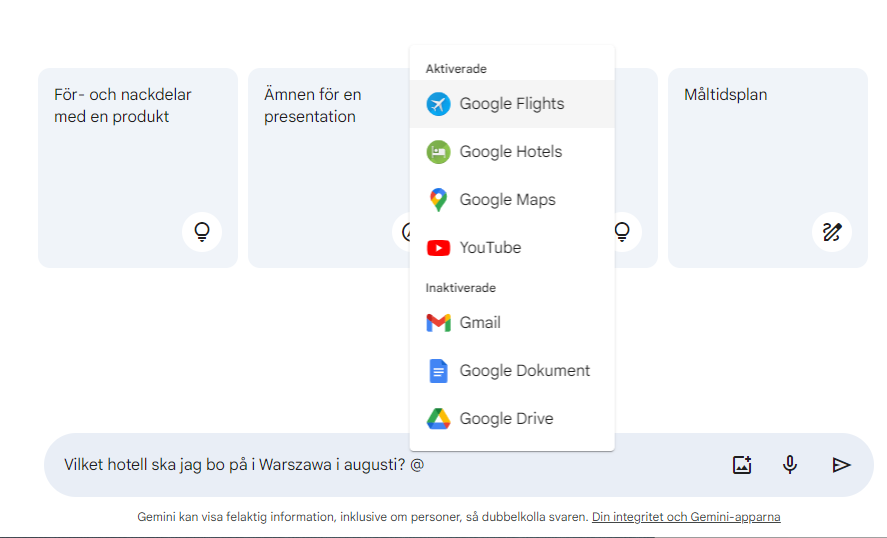Screen dimensions: 887x538
Task: Open the Din integritet och Gemini-apparna link
Action: 686,517
